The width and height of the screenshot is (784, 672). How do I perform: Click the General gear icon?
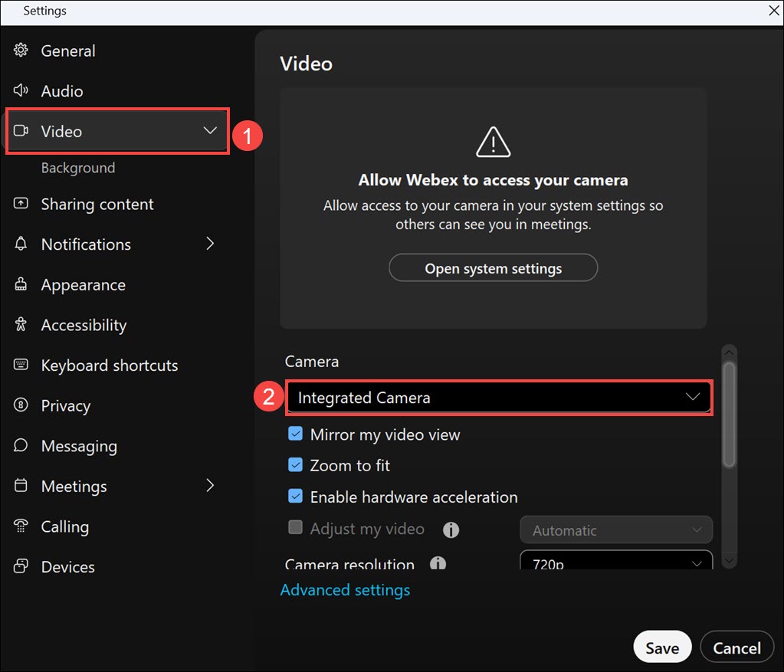click(21, 51)
